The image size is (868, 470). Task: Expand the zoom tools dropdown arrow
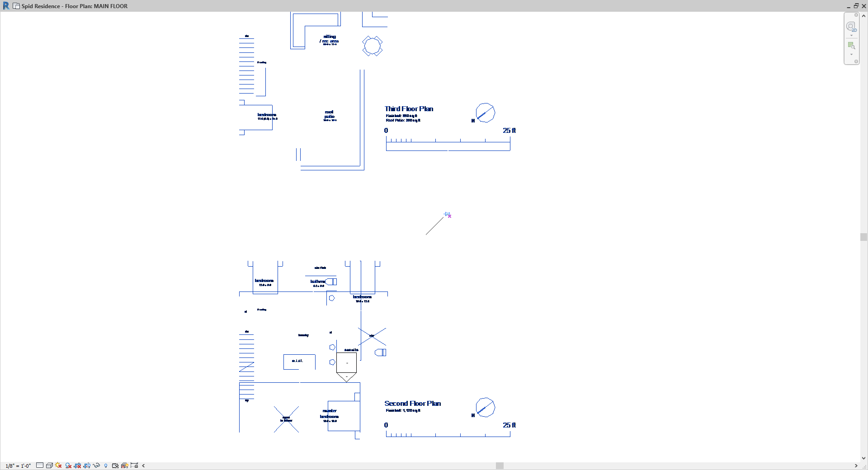click(x=851, y=55)
